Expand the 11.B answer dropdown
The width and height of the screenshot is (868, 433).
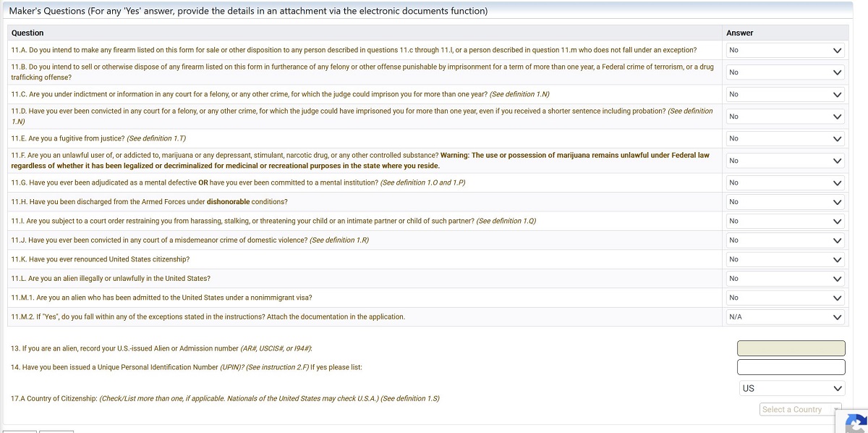[786, 72]
